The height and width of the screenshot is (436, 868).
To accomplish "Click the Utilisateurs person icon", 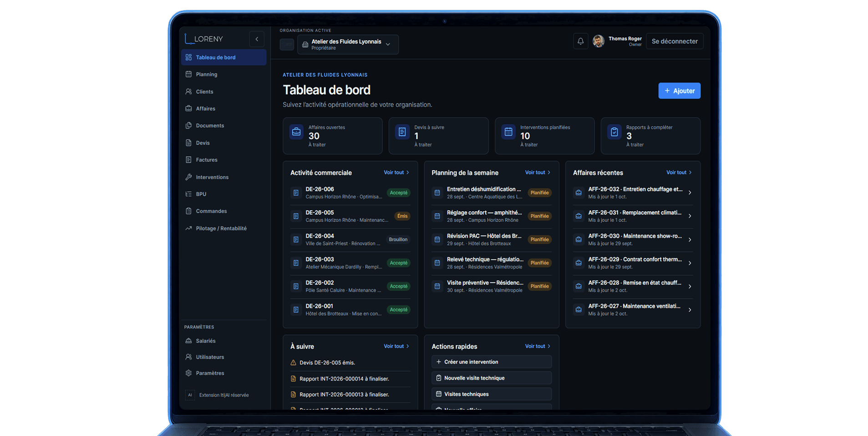I will 188,357.
